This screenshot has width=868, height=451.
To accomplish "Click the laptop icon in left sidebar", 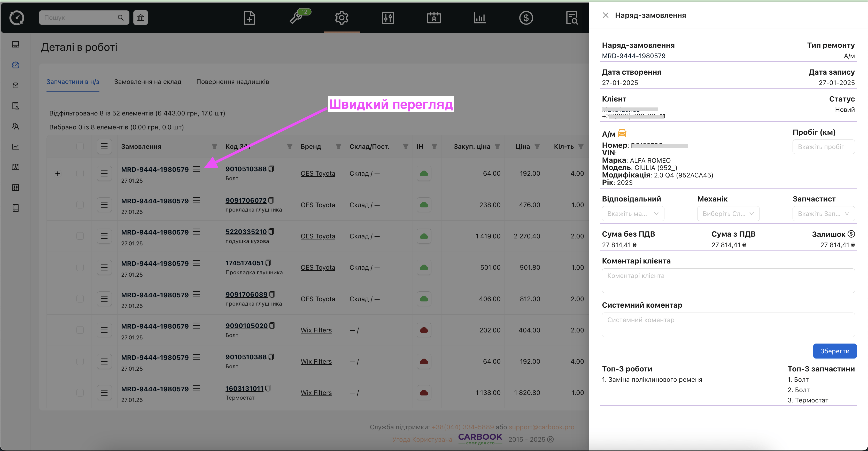I will 16,44.
